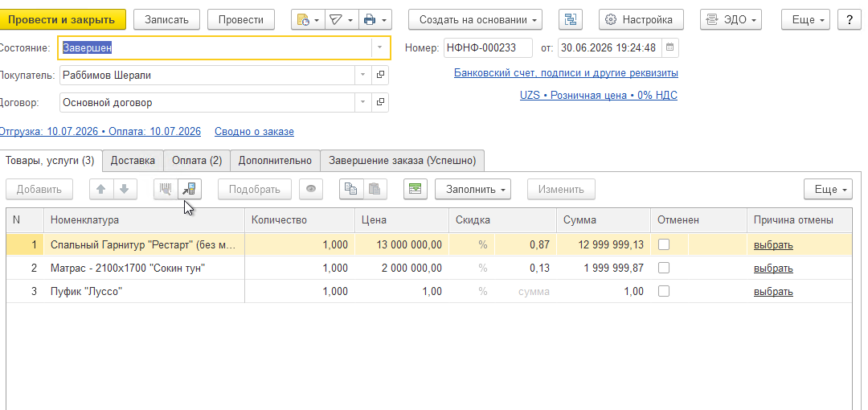Paste rows with the clipboard icon
The height and width of the screenshot is (410, 868).
[375, 189]
